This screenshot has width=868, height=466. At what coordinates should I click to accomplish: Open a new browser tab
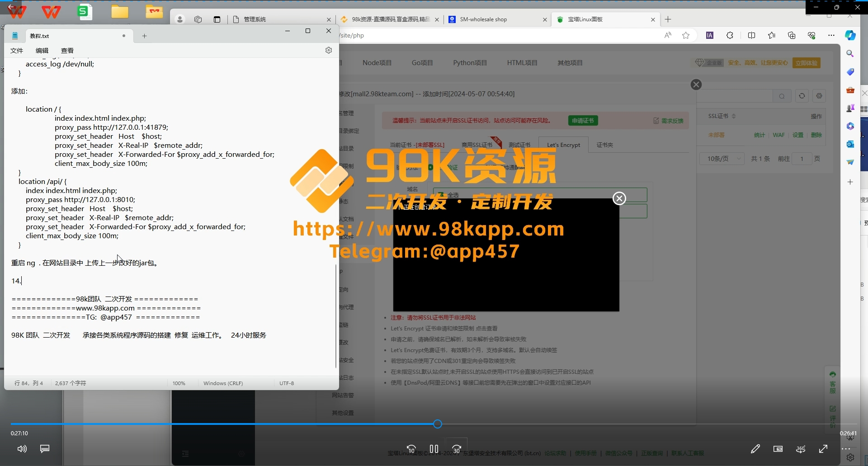click(668, 19)
